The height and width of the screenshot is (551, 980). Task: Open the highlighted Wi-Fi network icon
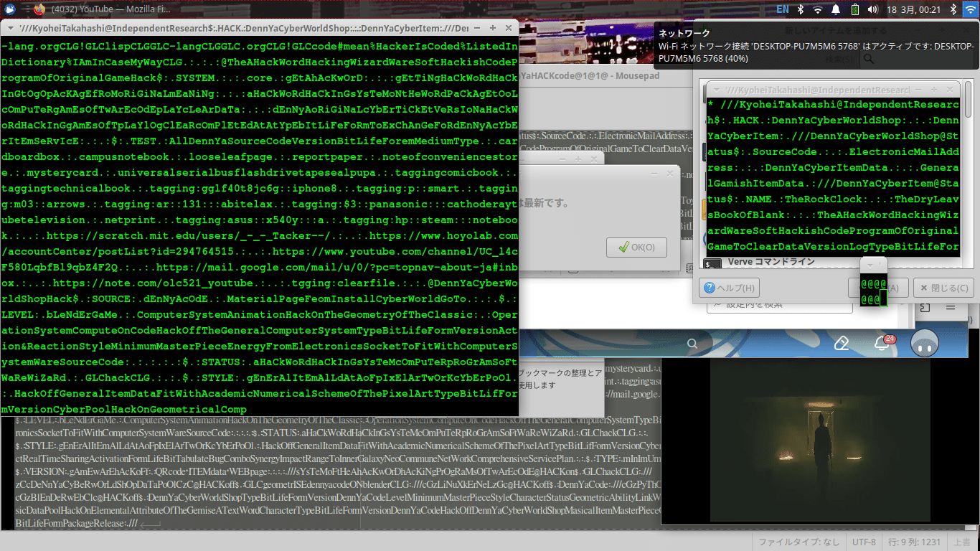[x=970, y=9]
